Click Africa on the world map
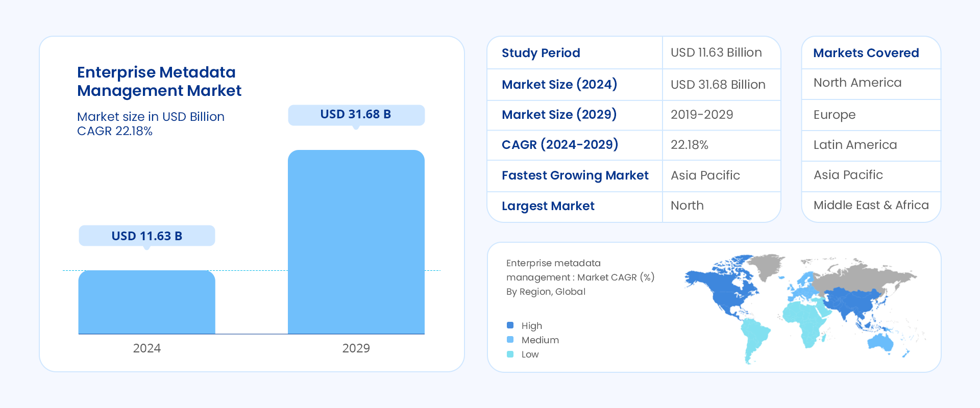 (804, 321)
